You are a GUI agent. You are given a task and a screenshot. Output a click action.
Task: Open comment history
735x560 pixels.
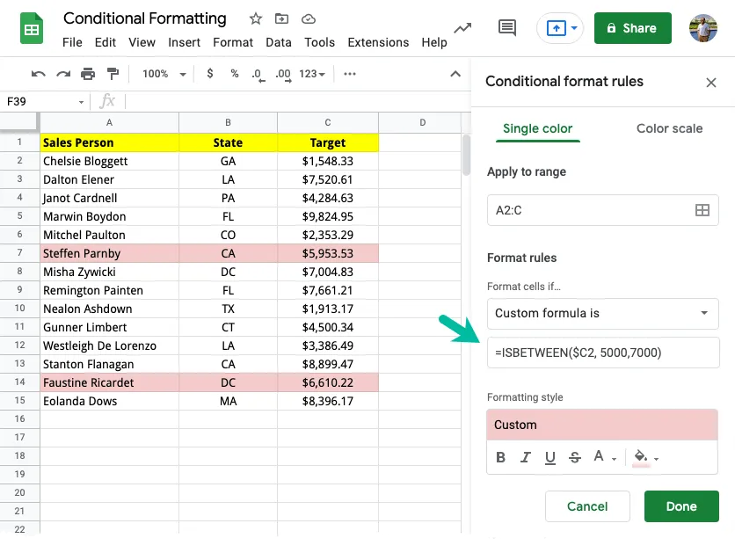click(x=507, y=27)
